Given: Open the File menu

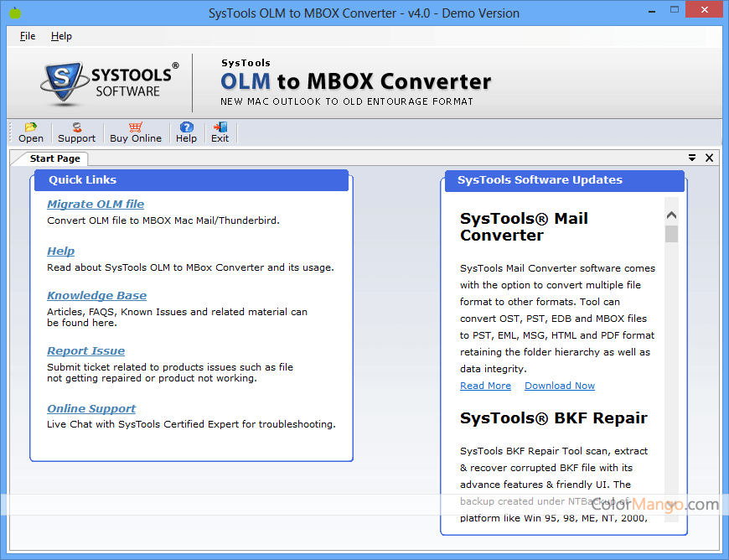Looking at the screenshot, I should click(x=28, y=36).
